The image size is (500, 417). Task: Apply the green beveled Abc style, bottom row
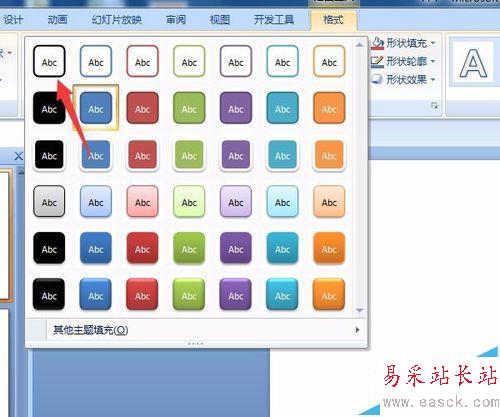point(189,295)
